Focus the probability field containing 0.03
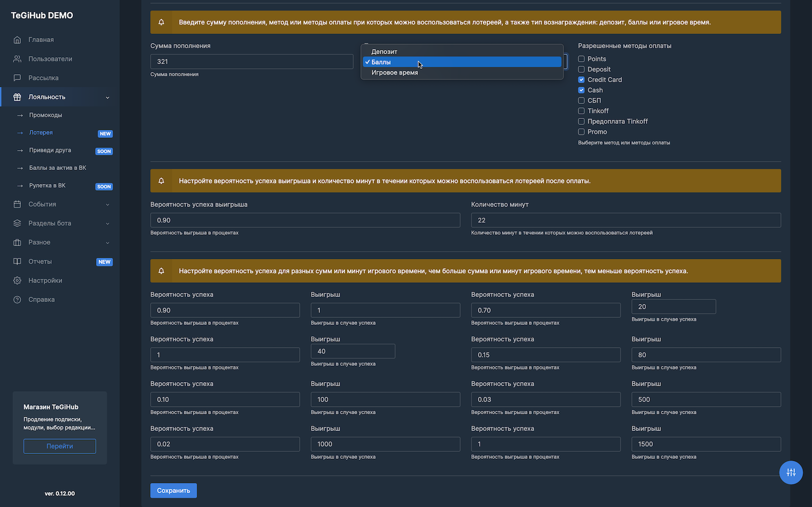812x507 pixels. tap(546, 400)
